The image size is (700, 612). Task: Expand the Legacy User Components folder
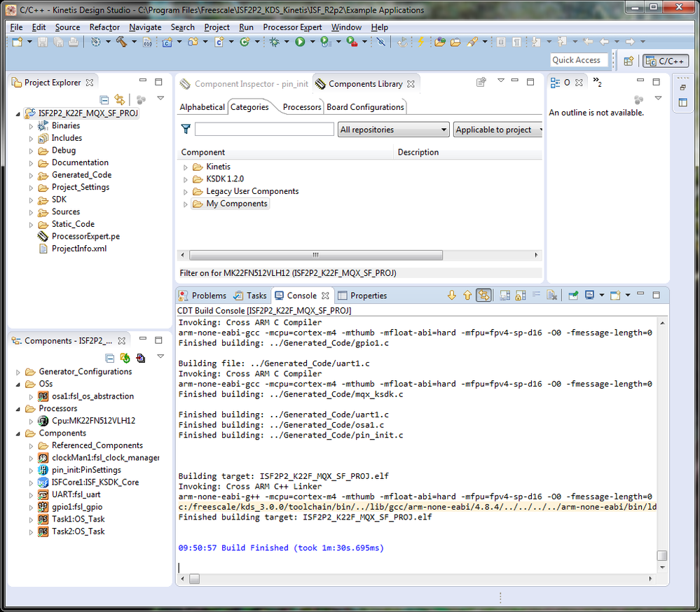(x=186, y=192)
